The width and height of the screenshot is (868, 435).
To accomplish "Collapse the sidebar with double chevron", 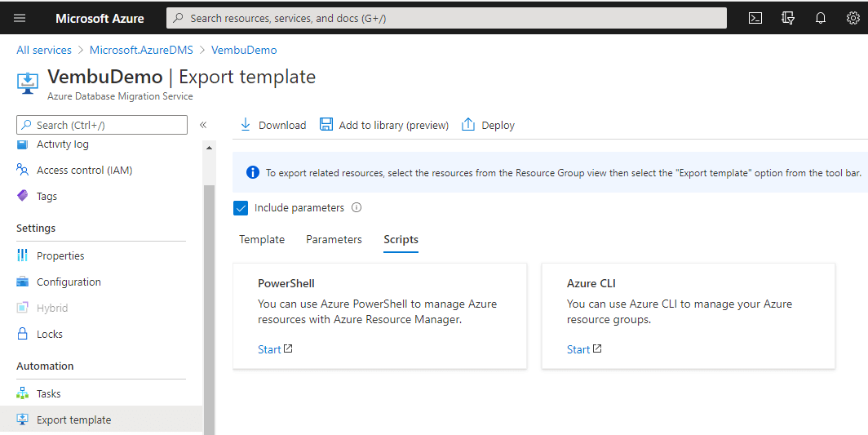I will [203, 125].
